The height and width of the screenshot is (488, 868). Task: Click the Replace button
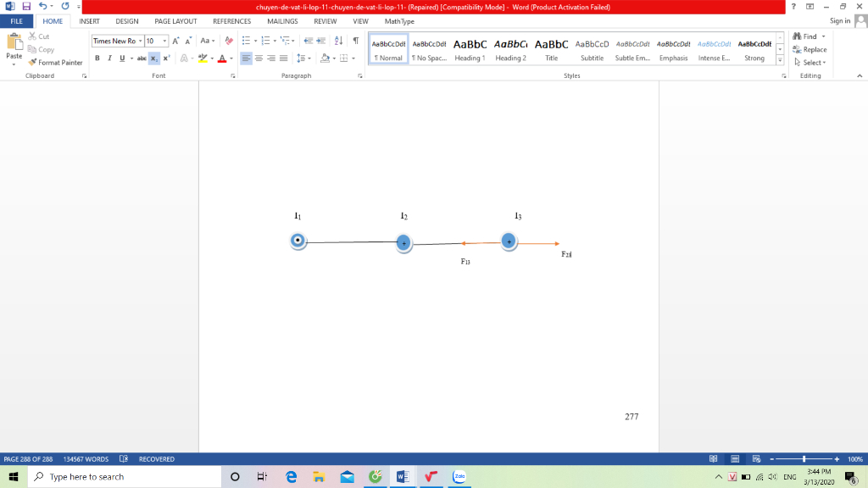tap(810, 50)
